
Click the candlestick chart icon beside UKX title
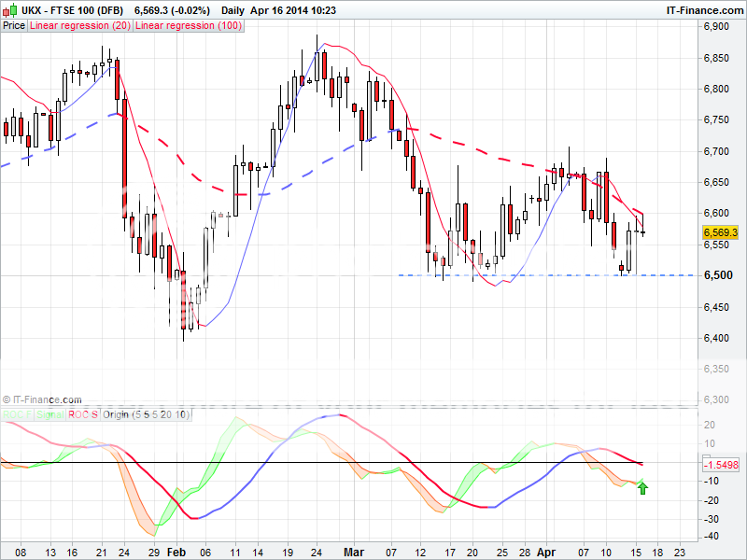[x=7, y=10]
